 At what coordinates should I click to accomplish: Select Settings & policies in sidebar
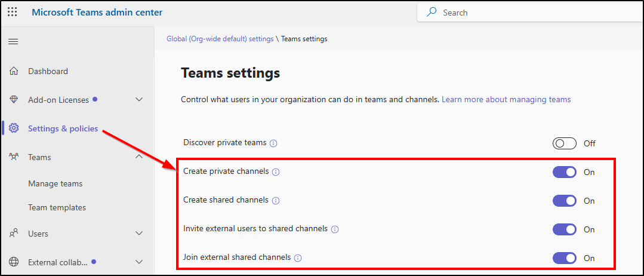point(63,129)
